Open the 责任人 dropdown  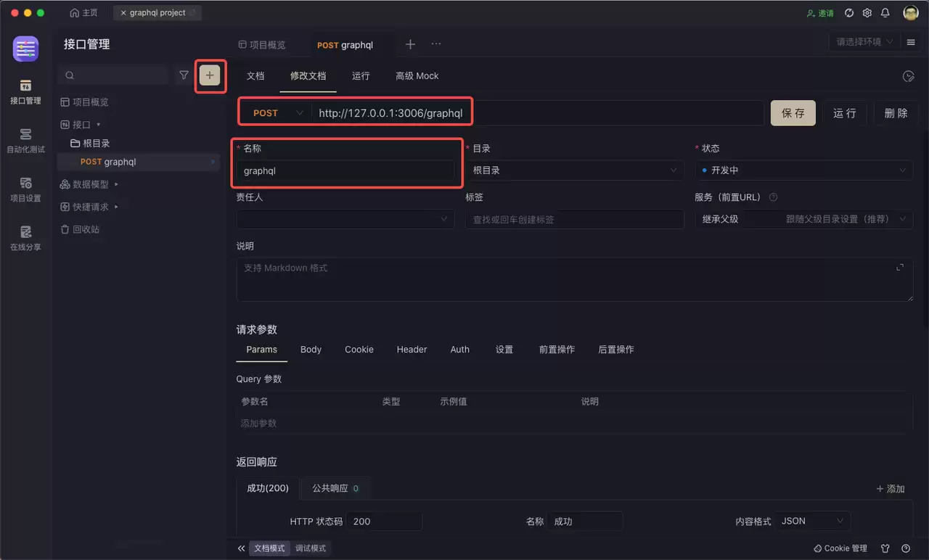345,219
